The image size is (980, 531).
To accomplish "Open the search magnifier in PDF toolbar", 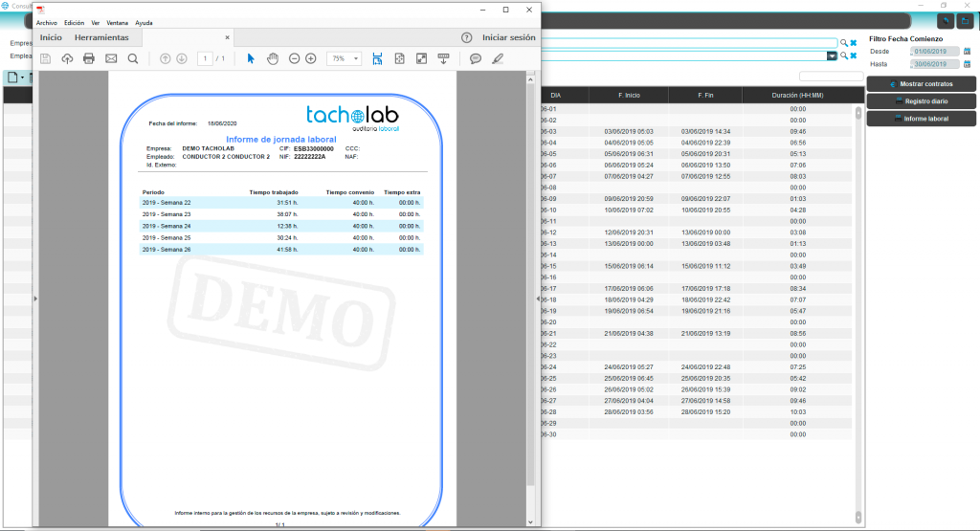I will [133, 58].
